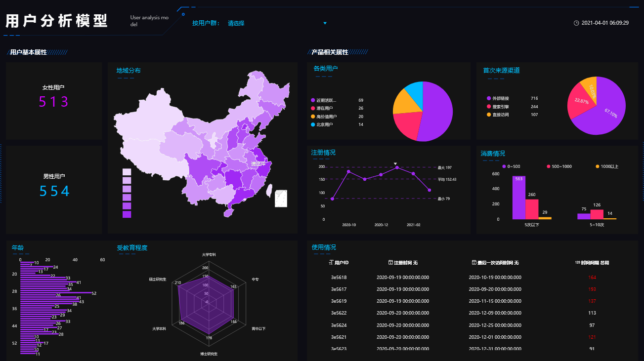Screen dimensions: 644x361
Task: Click the 高中以下 radar axis label
Action: [258, 328]
